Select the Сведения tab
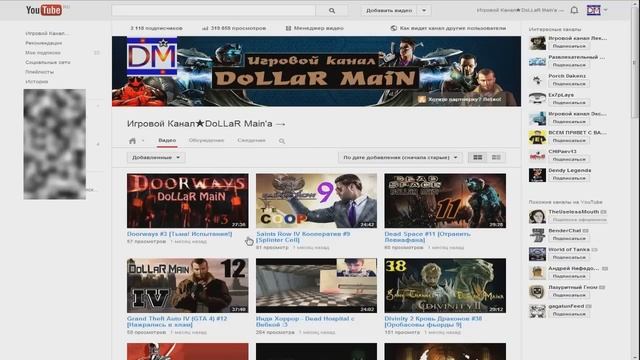 point(251,140)
